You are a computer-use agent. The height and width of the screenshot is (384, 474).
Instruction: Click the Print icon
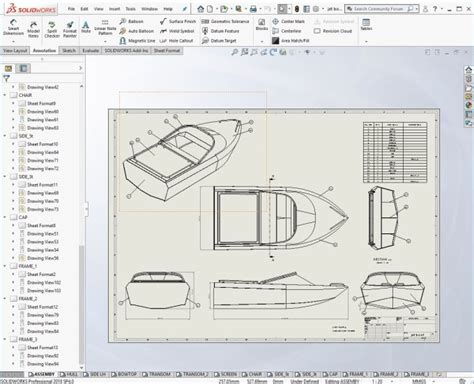click(253, 9)
